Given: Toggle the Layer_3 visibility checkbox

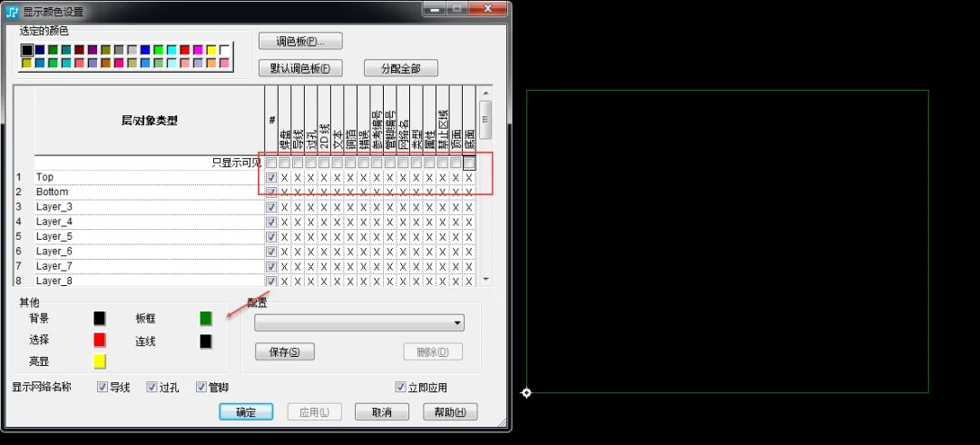Looking at the screenshot, I should coord(271,207).
